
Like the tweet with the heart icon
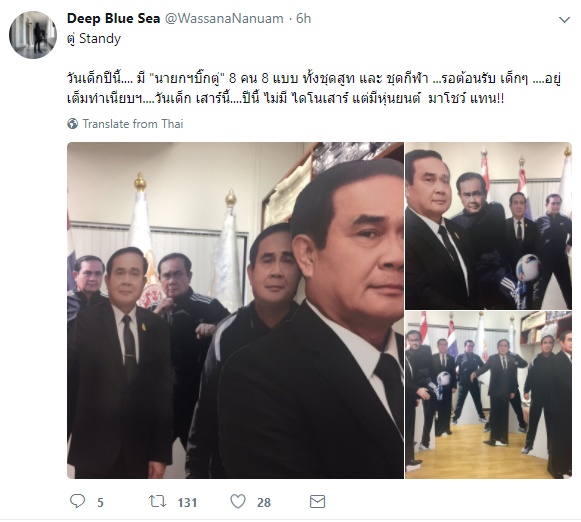[x=238, y=502]
